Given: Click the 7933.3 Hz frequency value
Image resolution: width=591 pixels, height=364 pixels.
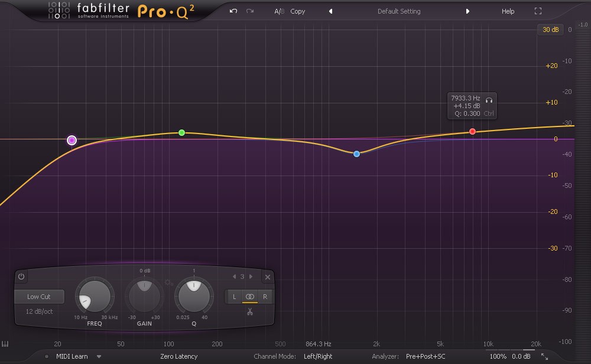Looking at the screenshot, I should coord(466,98).
